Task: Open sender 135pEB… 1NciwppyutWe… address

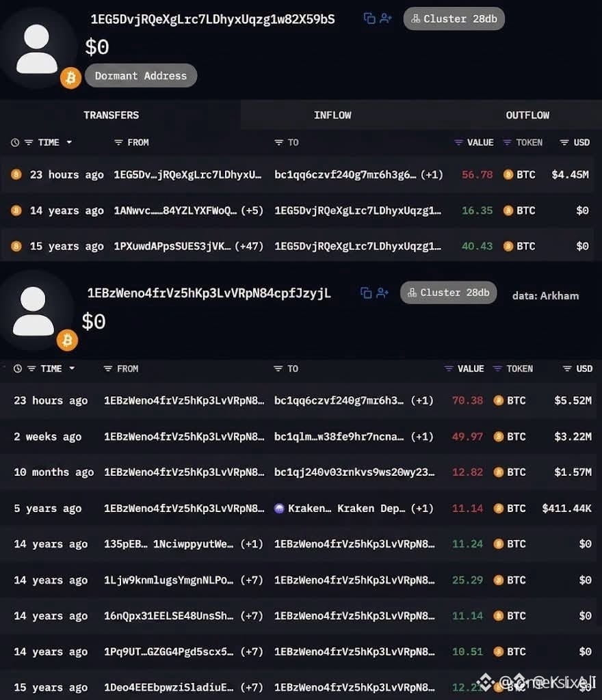Action: coord(169,544)
